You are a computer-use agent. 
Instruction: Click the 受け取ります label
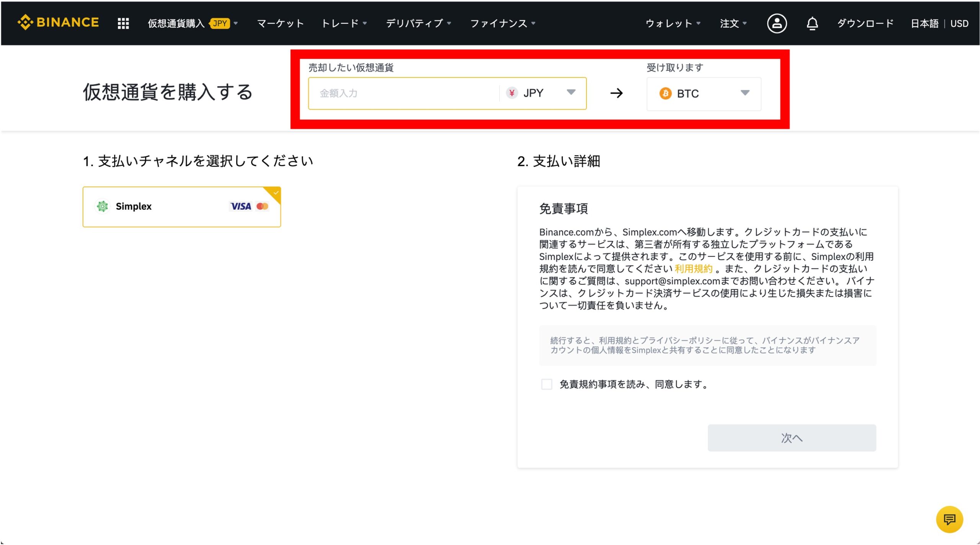pyautogui.click(x=675, y=68)
